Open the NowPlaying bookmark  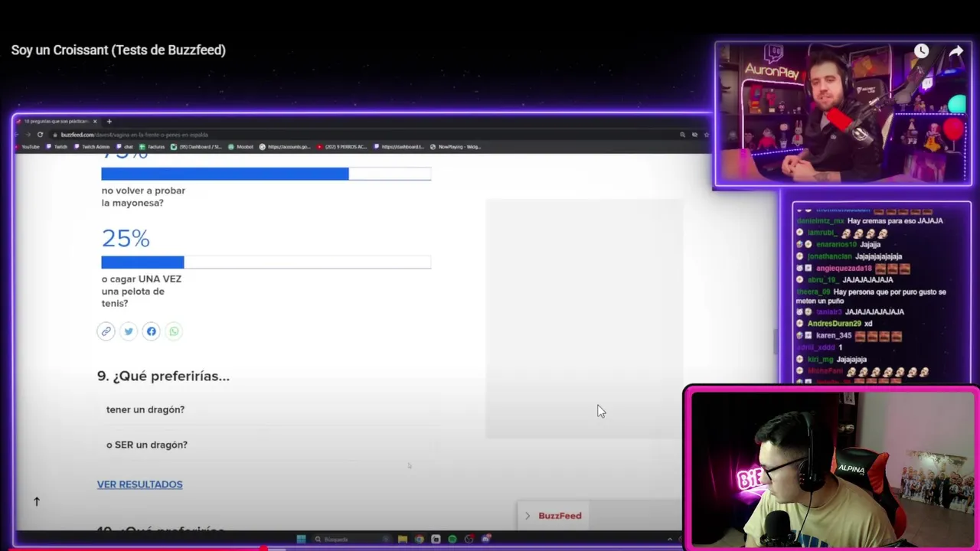pos(455,147)
